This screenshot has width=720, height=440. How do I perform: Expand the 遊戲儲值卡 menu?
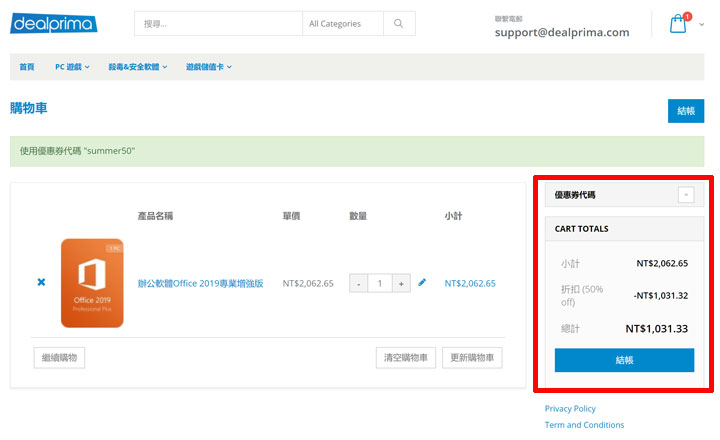[x=208, y=67]
